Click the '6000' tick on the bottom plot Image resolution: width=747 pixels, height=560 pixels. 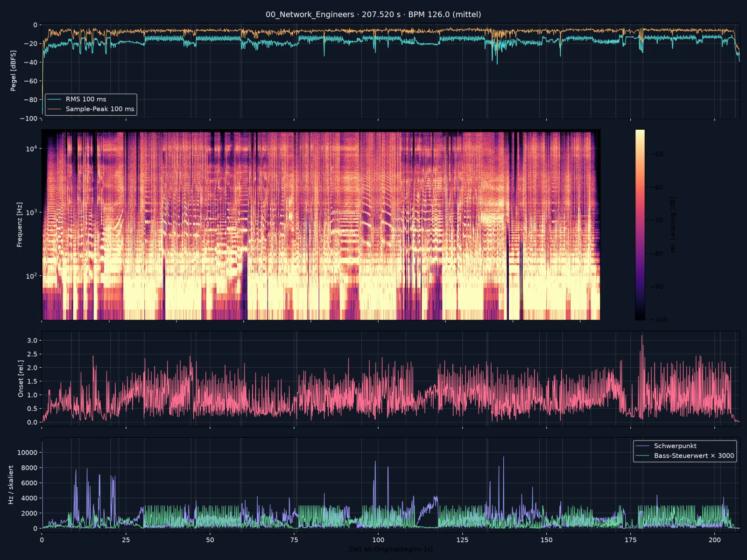pos(29,483)
